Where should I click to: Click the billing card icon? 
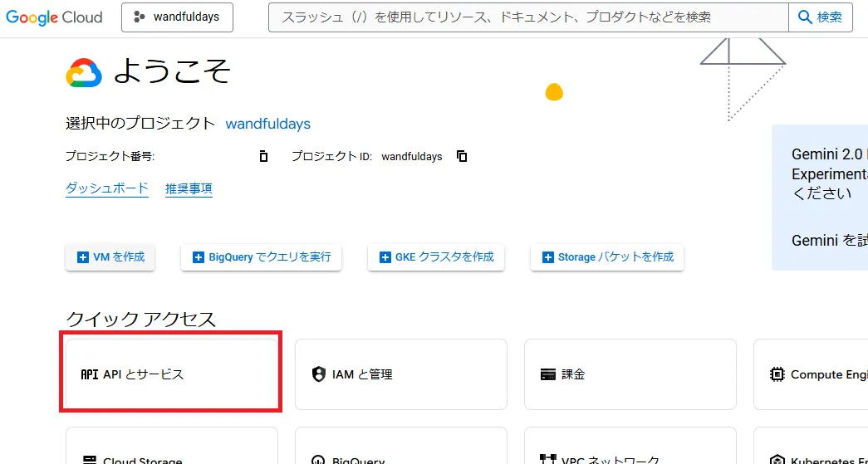(x=547, y=375)
